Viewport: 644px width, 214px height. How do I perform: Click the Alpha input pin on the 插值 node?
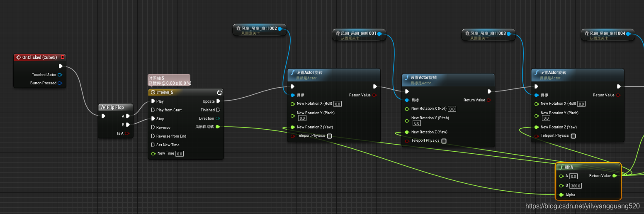[x=561, y=195]
